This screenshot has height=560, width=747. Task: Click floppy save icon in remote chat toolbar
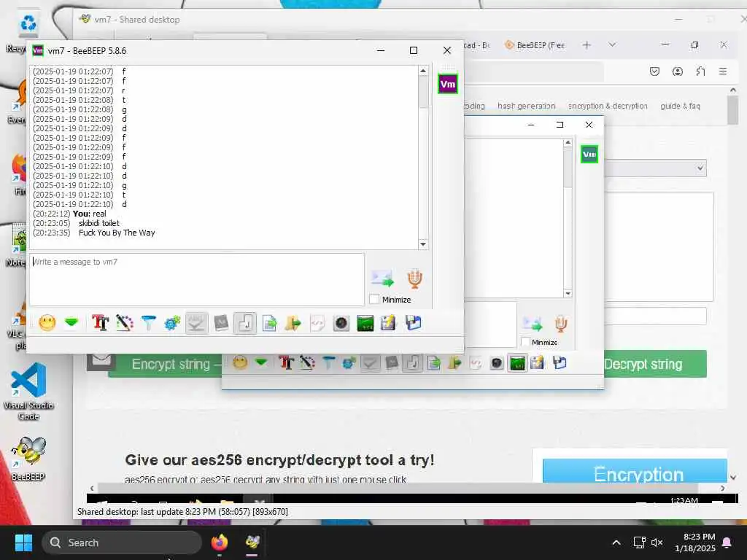(x=560, y=363)
